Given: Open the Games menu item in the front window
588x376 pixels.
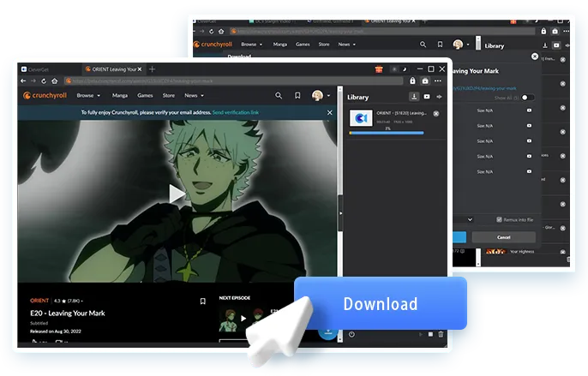Looking at the screenshot, I should tap(145, 96).
